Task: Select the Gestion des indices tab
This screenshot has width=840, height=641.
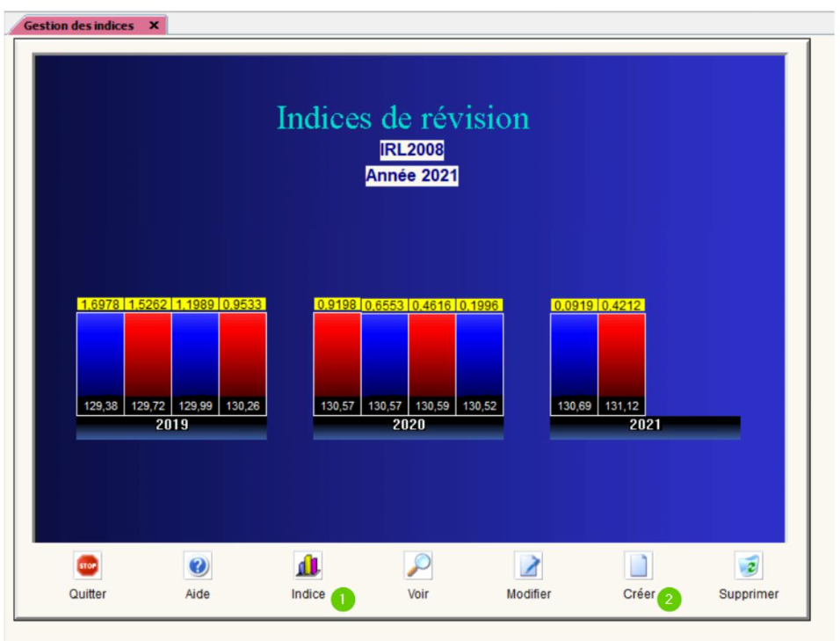Action: click(x=78, y=25)
